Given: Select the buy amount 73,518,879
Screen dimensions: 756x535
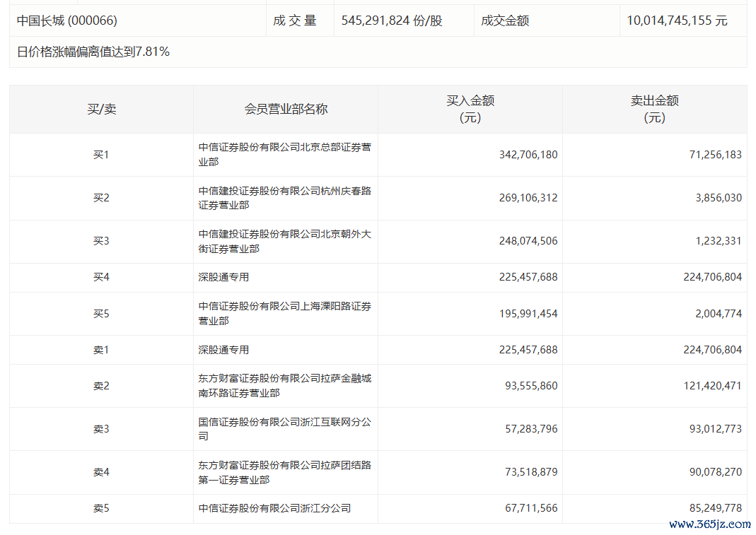Looking at the screenshot, I should tap(531, 472).
